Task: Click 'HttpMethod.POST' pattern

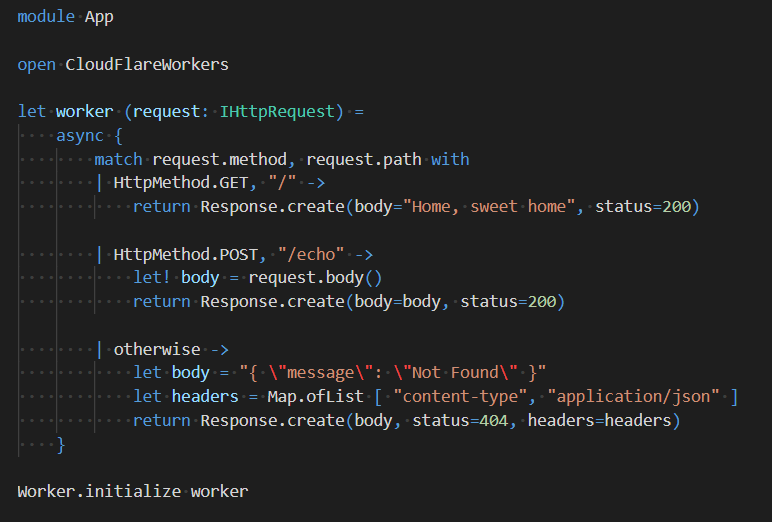Action: tap(186, 255)
